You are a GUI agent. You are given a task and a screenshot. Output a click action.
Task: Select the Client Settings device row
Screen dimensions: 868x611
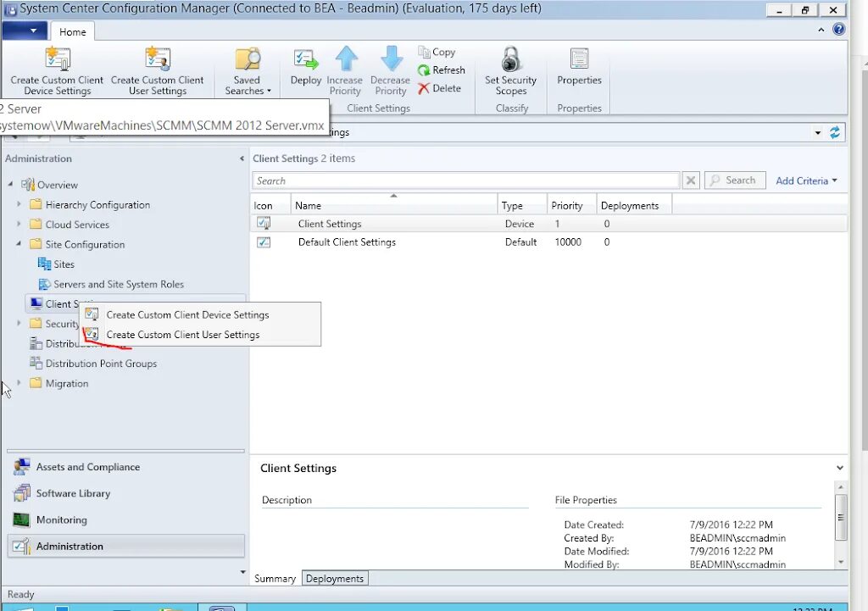coord(548,224)
